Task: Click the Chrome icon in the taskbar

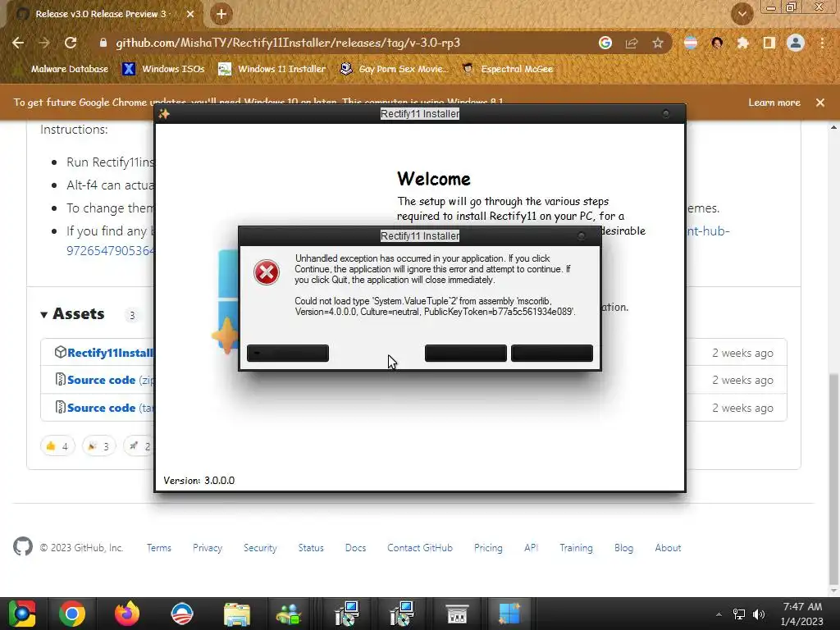Action: coord(72,614)
